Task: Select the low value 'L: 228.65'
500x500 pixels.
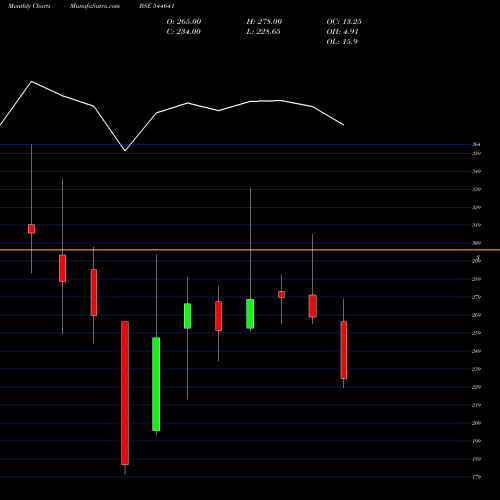Action: 263,32
